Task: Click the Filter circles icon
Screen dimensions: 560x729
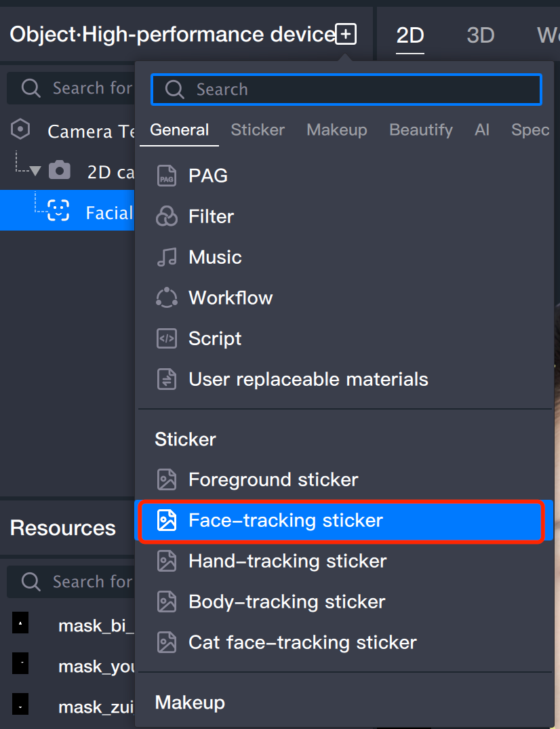Action: coord(166,216)
